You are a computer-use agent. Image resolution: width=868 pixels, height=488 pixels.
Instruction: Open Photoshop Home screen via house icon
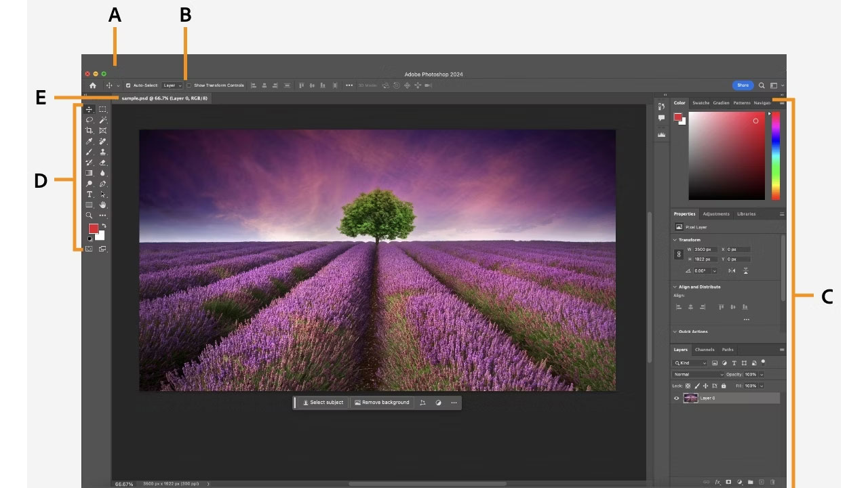(x=92, y=85)
